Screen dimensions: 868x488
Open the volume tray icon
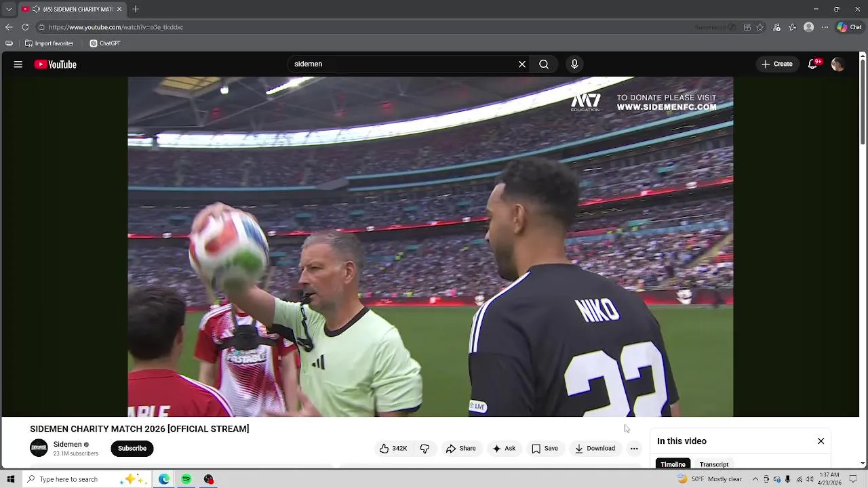click(810, 479)
